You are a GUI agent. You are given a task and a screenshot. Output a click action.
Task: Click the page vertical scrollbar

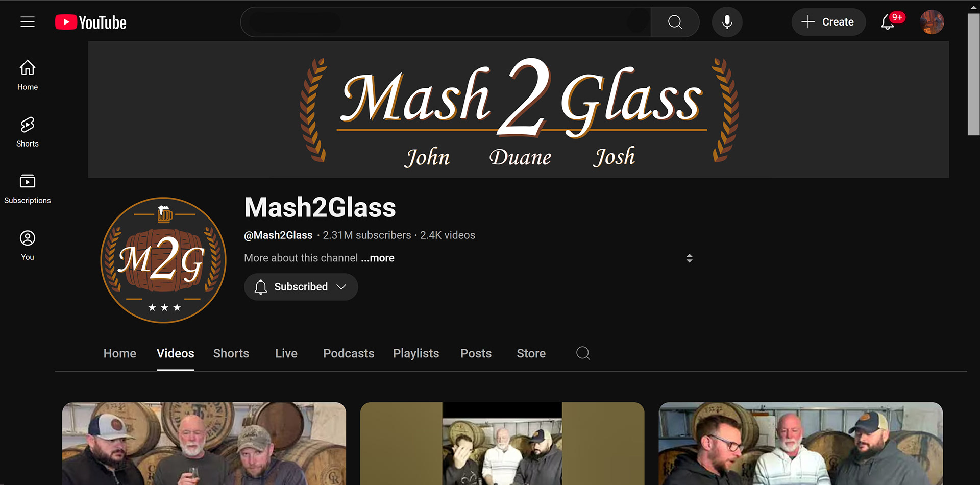coord(973,74)
